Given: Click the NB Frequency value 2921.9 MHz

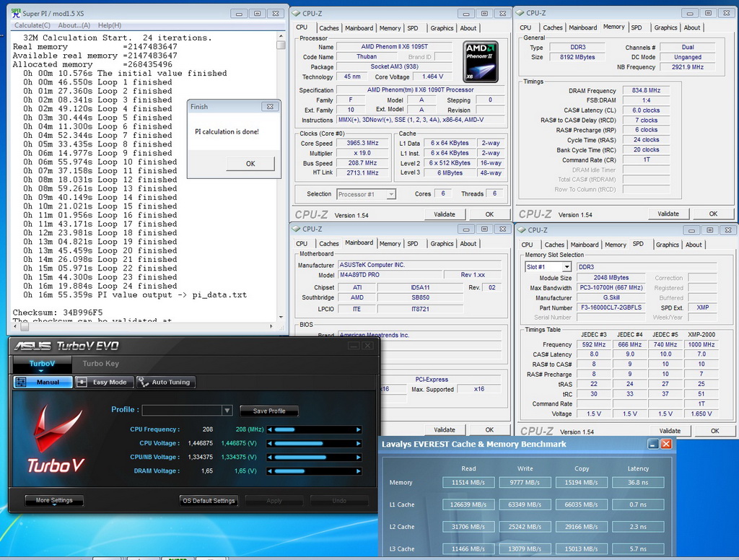Looking at the screenshot, I should (x=688, y=67).
